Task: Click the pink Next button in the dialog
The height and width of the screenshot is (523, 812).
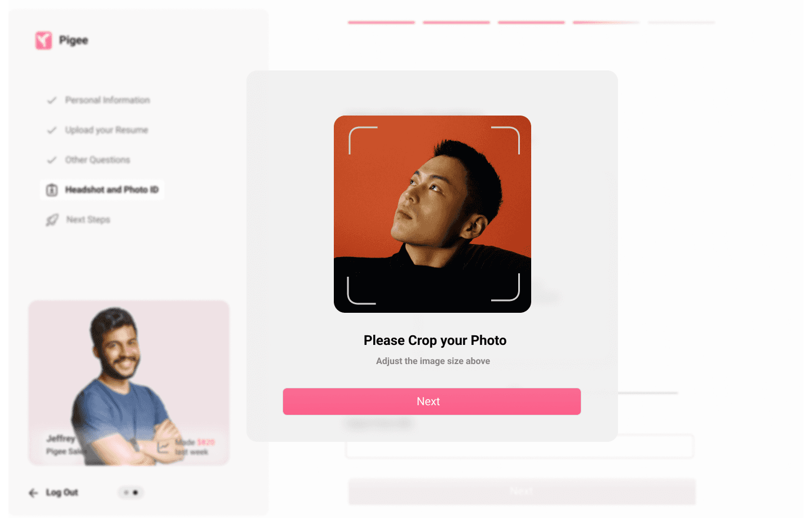Action: tap(432, 401)
